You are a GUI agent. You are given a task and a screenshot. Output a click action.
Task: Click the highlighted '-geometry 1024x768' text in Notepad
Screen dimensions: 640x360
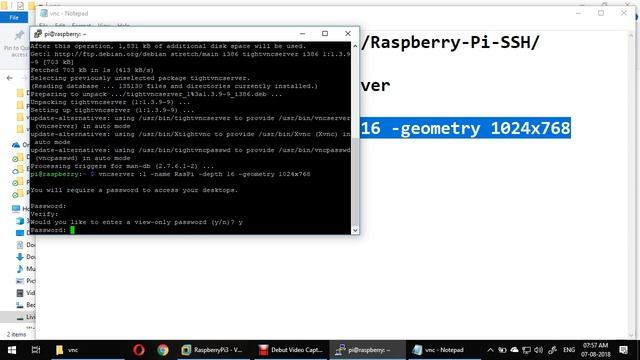pos(481,128)
